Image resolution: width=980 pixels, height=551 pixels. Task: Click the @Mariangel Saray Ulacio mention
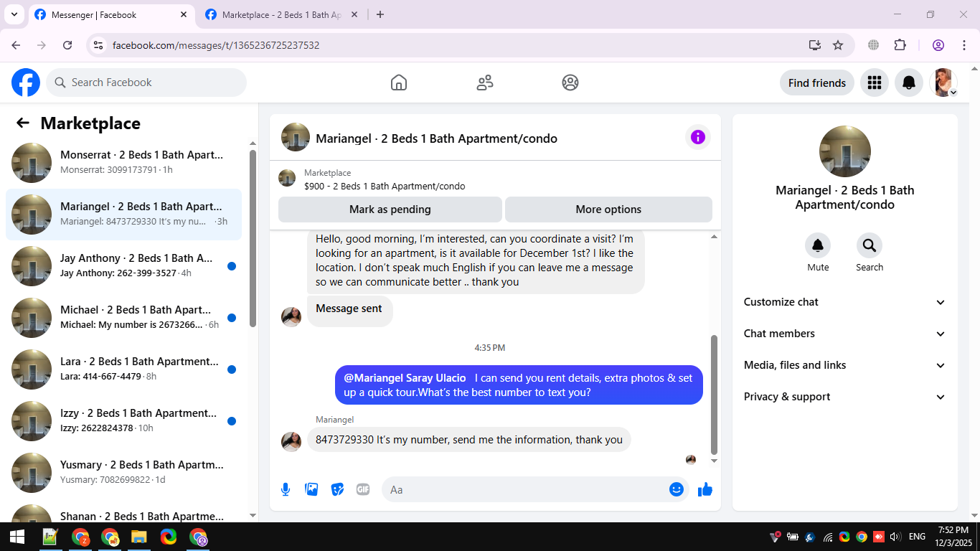(x=405, y=378)
